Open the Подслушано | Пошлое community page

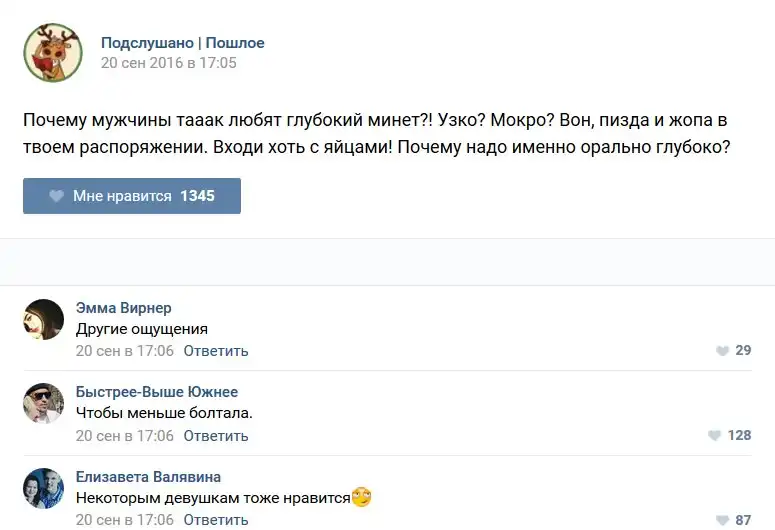coord(182,43)
